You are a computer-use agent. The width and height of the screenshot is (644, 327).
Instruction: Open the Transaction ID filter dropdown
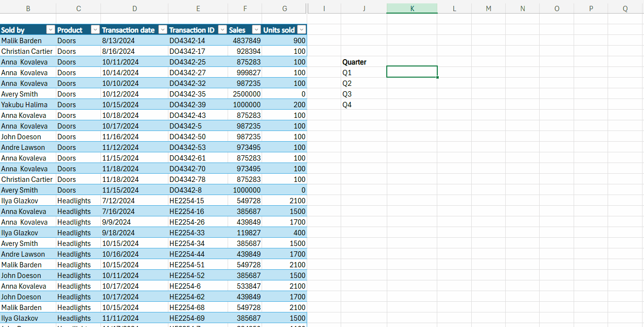click(222, 30)
